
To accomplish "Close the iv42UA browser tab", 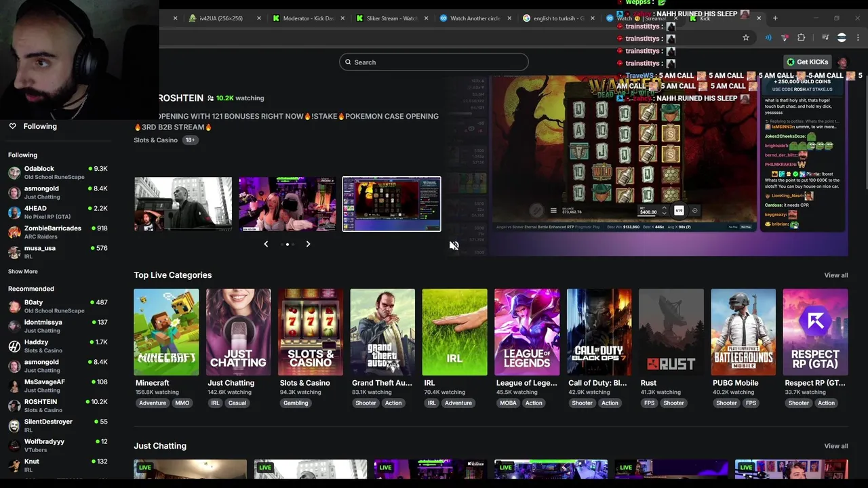I will 258,18.
